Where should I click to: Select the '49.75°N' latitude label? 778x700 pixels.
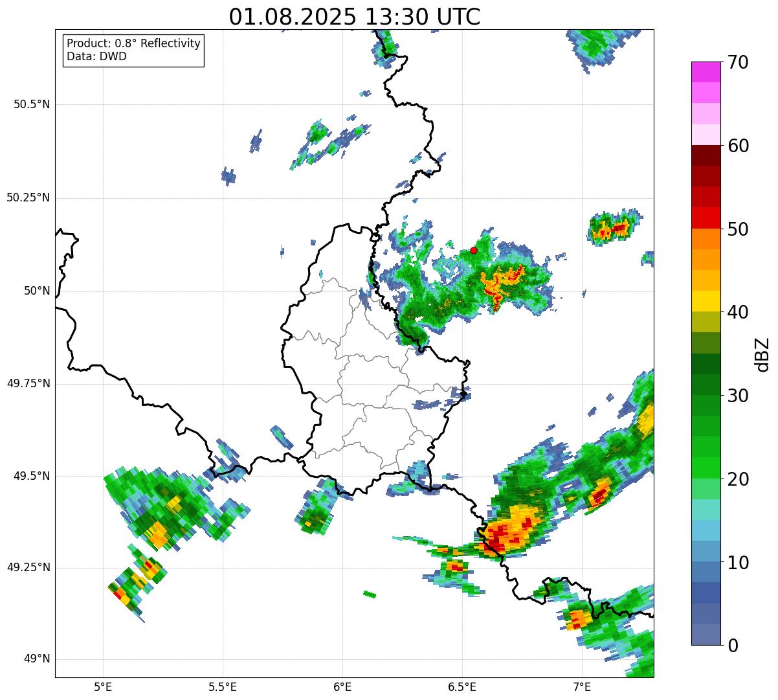(28, 383)
